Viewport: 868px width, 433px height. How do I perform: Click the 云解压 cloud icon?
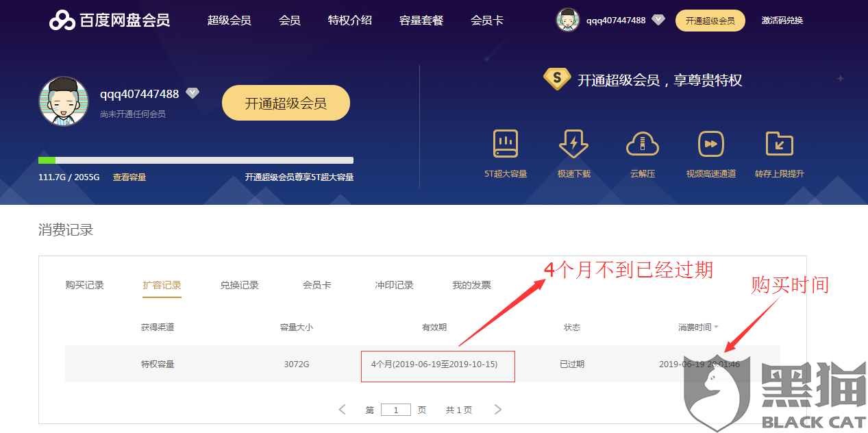point(643,144)
